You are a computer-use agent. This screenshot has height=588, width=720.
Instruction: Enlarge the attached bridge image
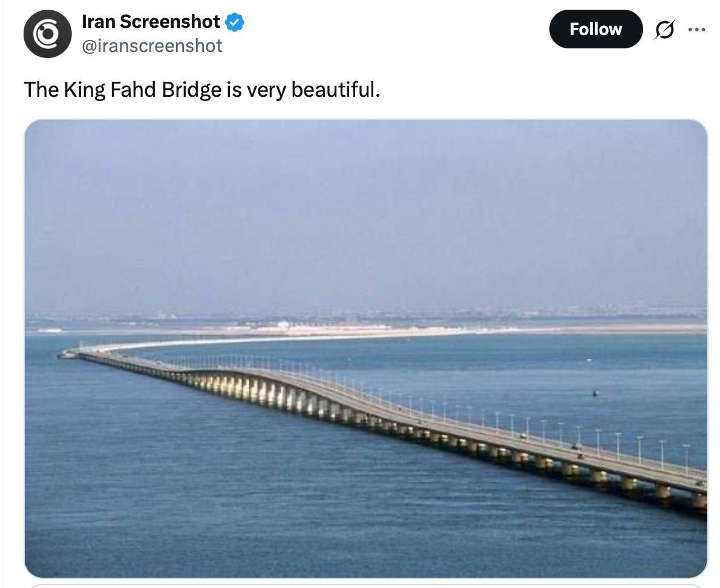[365, 348]
